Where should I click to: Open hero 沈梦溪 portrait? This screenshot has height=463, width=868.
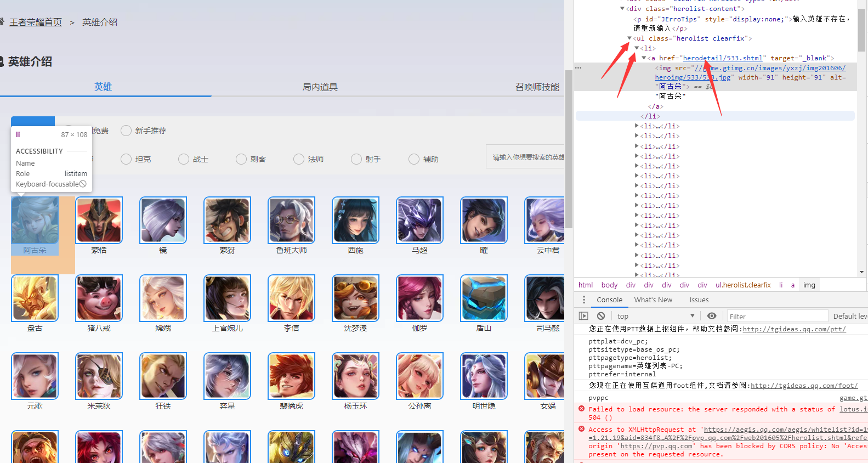(x=355, y=298)
